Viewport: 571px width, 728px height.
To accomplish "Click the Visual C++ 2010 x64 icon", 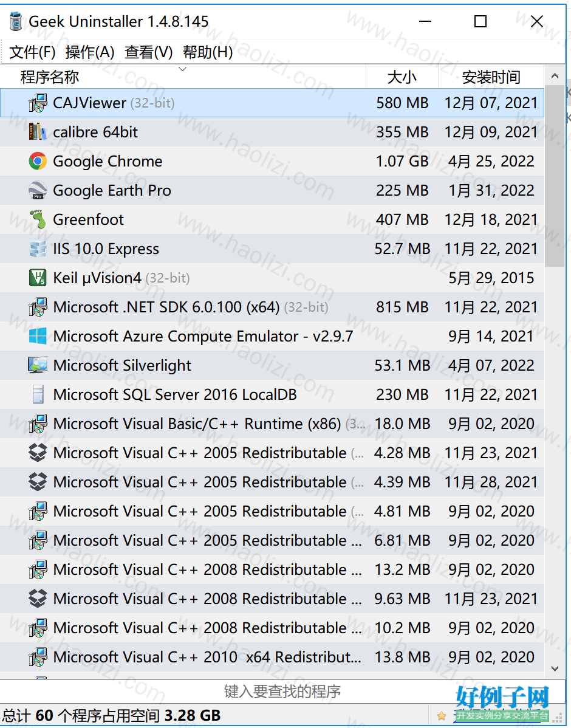I will pyautogui.click(x=38, y=657).
